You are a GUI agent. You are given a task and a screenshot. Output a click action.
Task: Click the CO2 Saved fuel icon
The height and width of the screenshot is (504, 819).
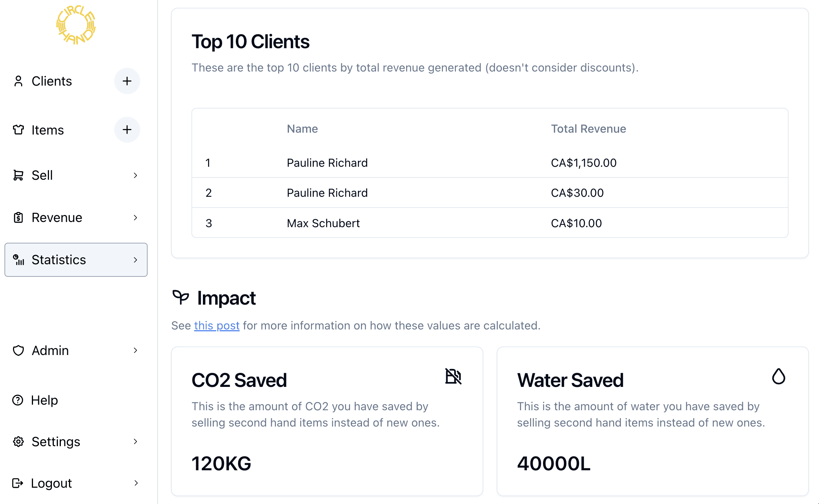(x=453, y=377)
